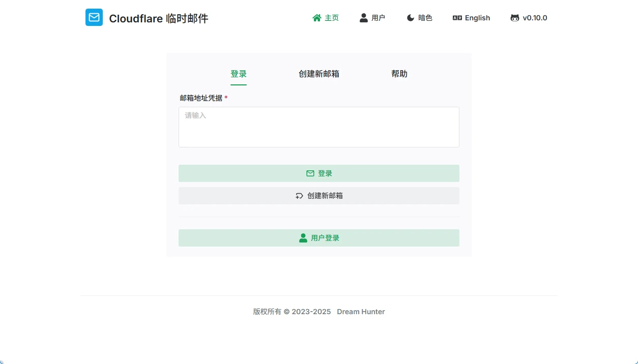The image size is (638, 364).
Task: Click the moon icon for dark mode
Action: point(411,18)
